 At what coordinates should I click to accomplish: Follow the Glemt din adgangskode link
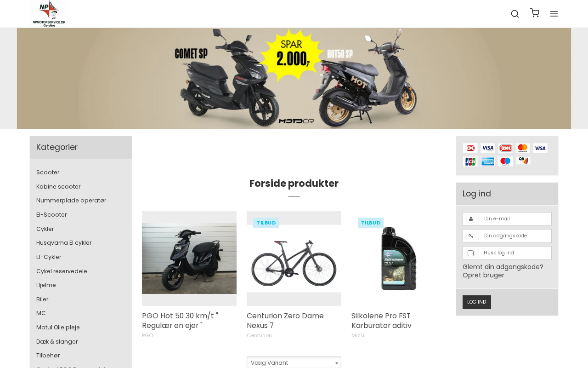(503, 267)
